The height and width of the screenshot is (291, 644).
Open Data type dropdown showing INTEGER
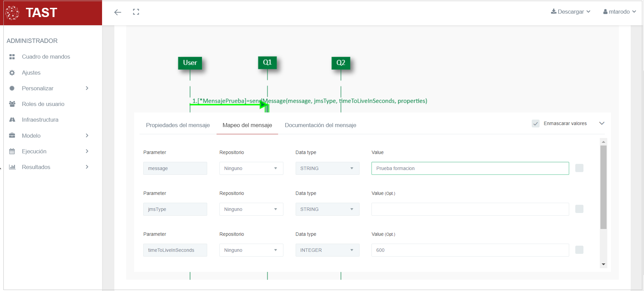coord(327,250)
